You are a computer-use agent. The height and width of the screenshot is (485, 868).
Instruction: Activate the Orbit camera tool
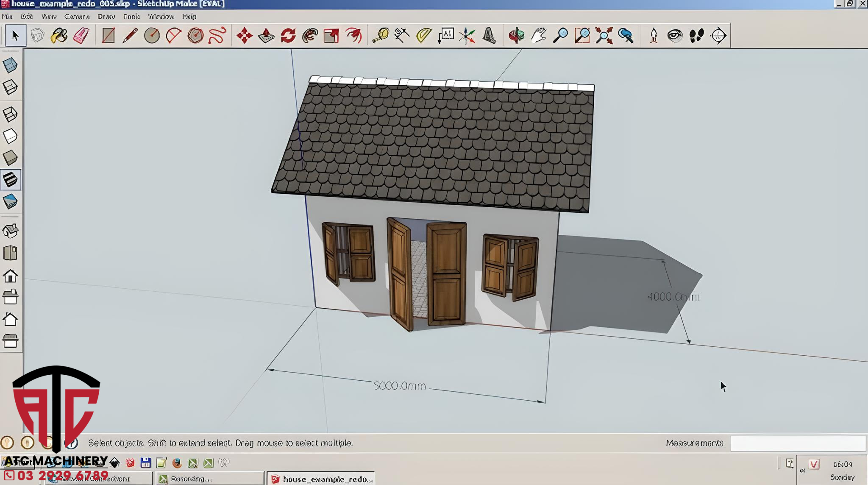tap(516, 36)
